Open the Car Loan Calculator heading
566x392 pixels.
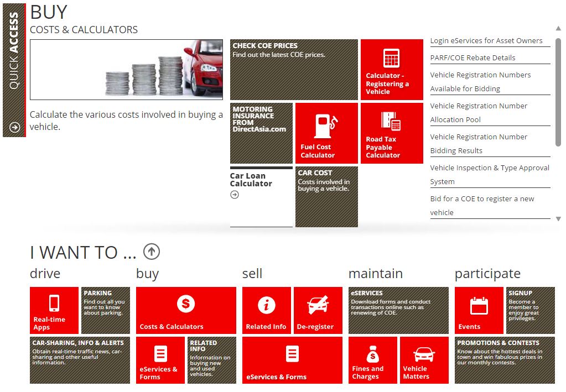point(251,180)
